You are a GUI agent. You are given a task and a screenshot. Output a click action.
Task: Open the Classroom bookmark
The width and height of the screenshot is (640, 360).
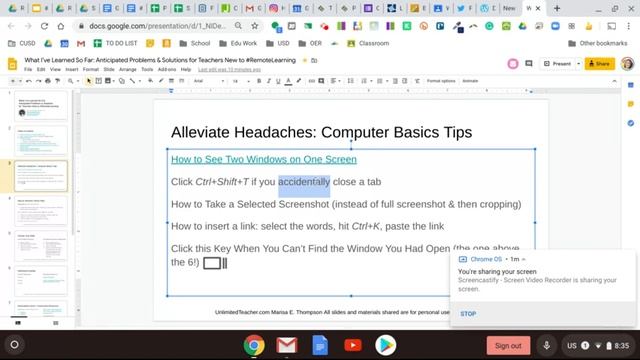point(368,43)
